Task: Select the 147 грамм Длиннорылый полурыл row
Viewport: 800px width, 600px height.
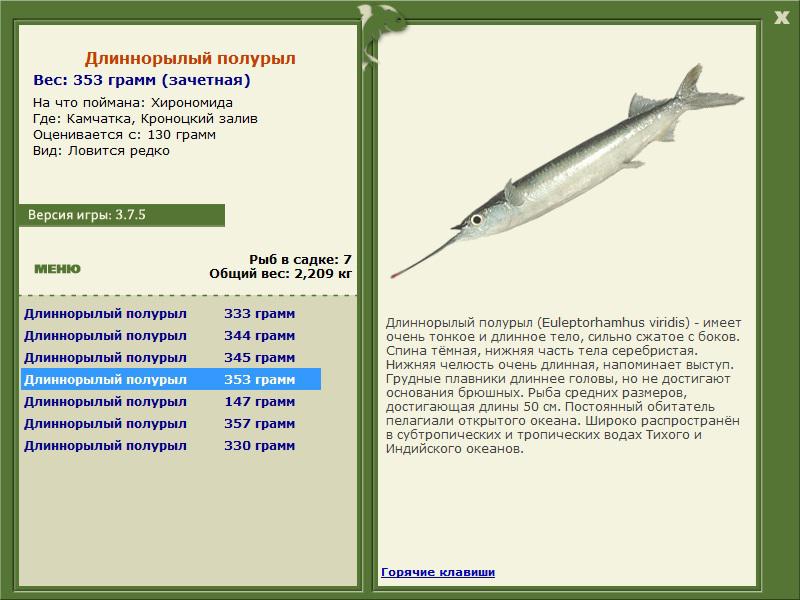Action: pyautogui.click(x=171, y=402)
